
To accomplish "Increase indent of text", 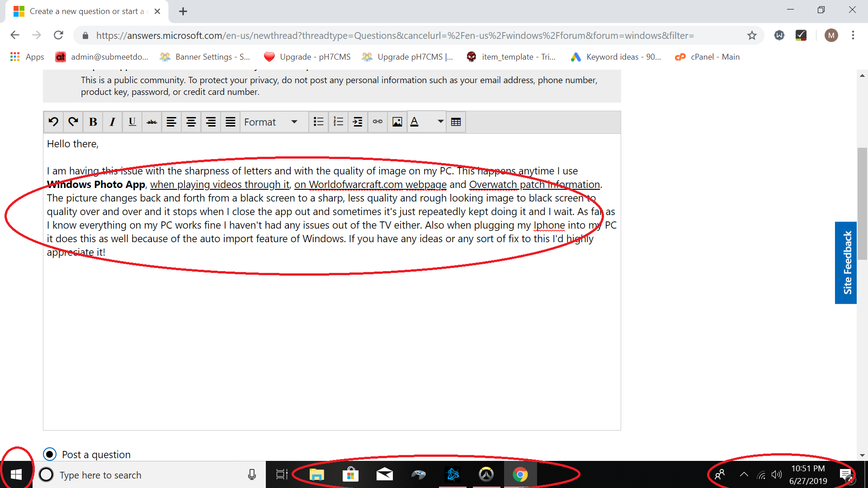I will [358, 122].
